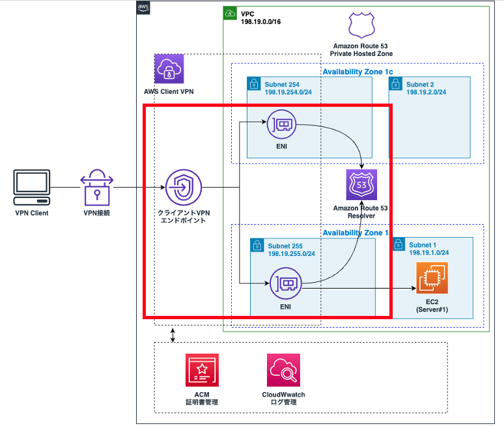The height and width of the screenshot is (426, 504).
Task: Click the Subnet 255 198.19.255.0/24 label
Action: point(292,249)
